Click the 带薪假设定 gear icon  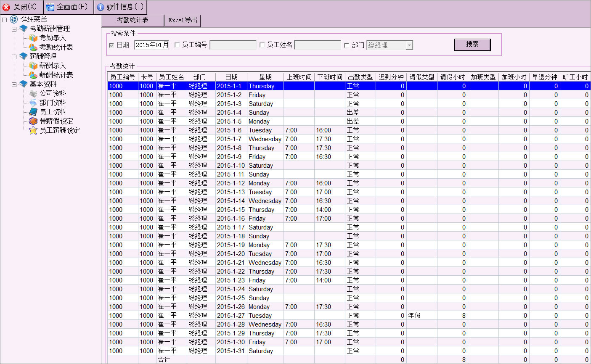click(x=33, y=121)
